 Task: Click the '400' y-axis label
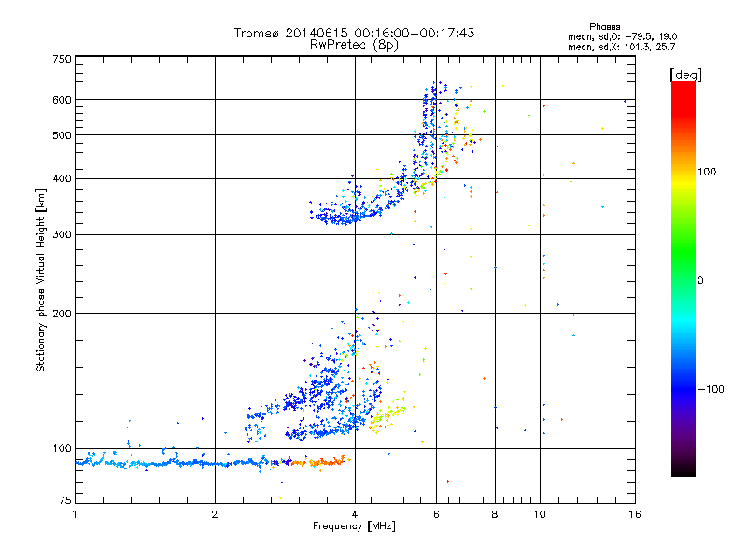click(x=62, y=178)
